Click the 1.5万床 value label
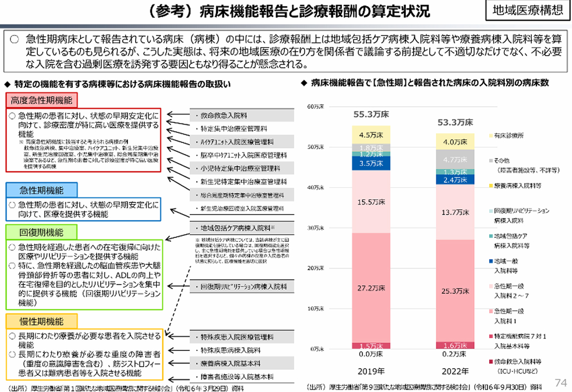This screenshot has height=392, width=572. [x=371, y=346]
